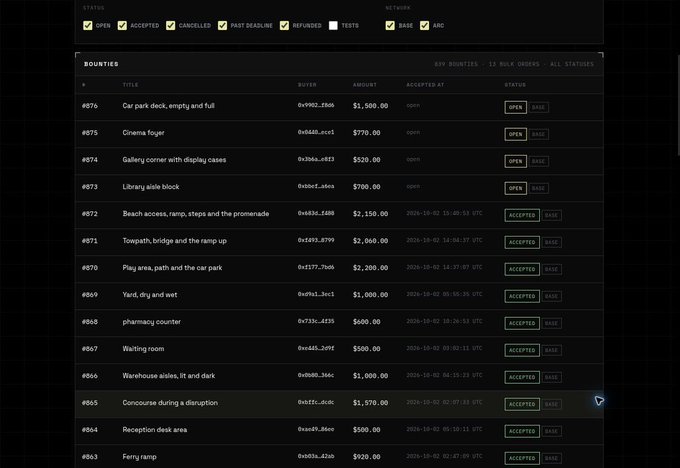Uncheck the Base network checkbox
This screenshot has height=468, width=680.
click(390, 26)
